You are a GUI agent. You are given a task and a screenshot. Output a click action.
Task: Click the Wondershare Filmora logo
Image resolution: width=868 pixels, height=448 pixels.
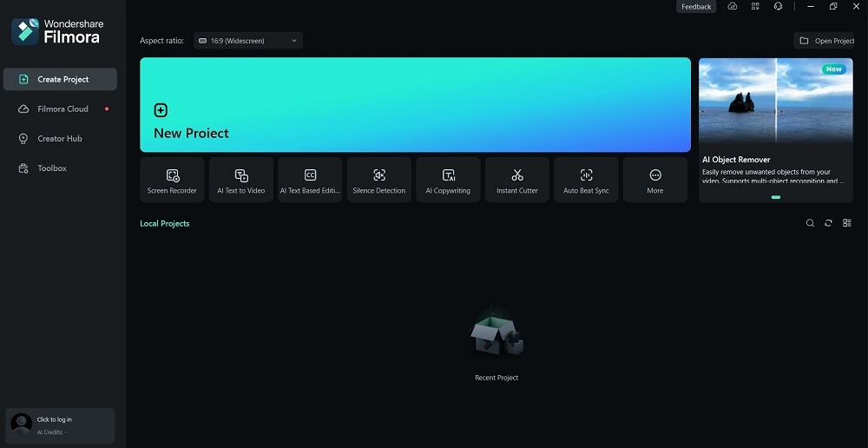point(57,31)
